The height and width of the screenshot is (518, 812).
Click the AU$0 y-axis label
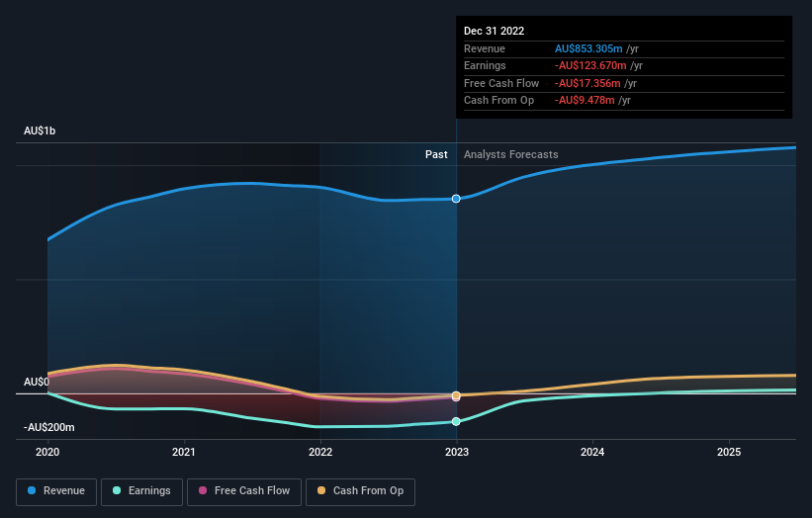coord(37,382)
